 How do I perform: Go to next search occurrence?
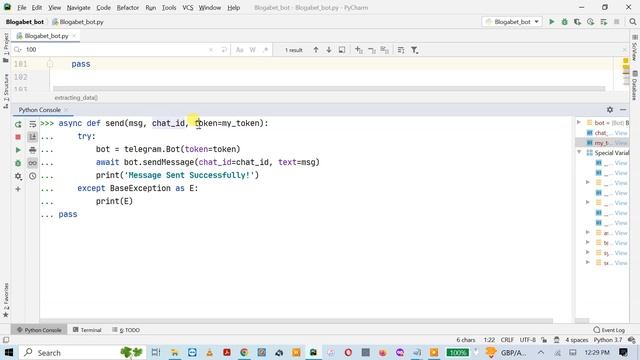pyautogui.click(x=329, y=50)
